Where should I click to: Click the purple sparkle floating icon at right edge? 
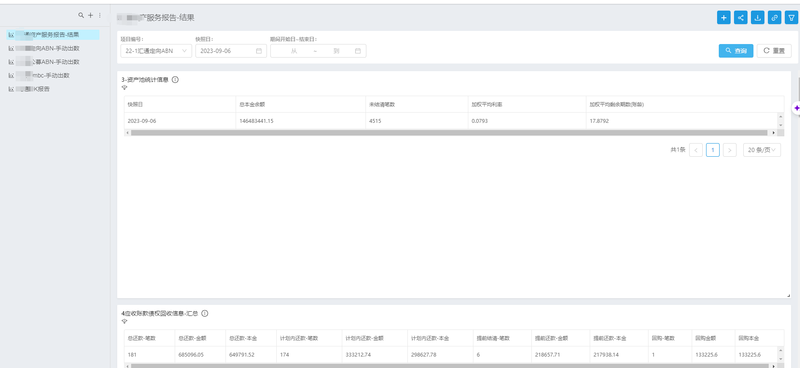796,108
